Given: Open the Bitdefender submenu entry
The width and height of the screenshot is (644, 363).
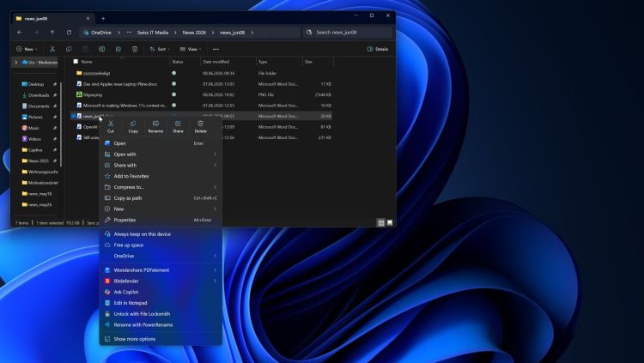Looking at the screenshot, I should coord(161,281).
